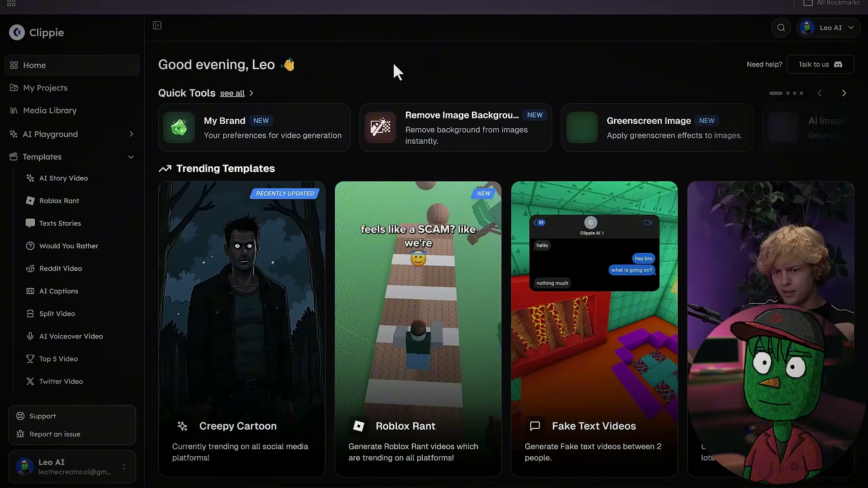The height and width of the screenshot is (488, 868).
Task: Open the My Brand quick tool card
Action: pyautogui.click(x=254, y=127)
